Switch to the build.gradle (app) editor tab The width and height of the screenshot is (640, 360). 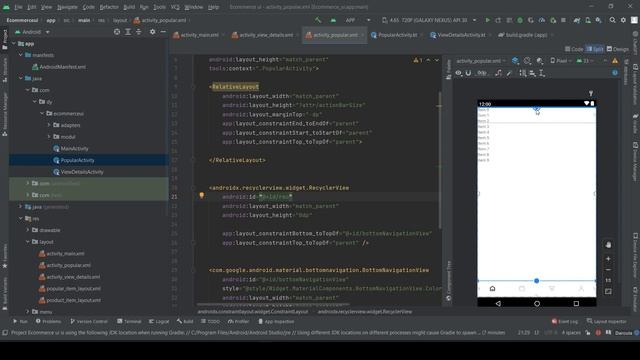pyautogui.click(x=526, y=35)
